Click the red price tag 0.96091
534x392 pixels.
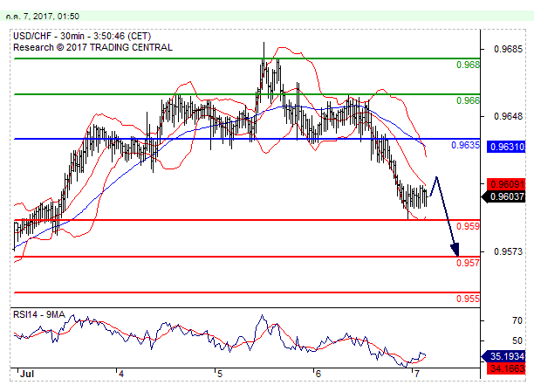tap(506, 184)
